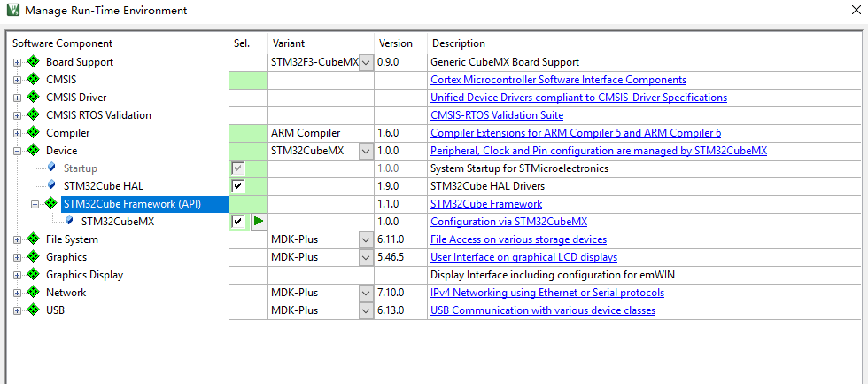Image resolution: width=868 pixels, height=384 pixels.
Task: Open the IPv4 Networking description link
Action: pyautogui.click(x=547, y=293)
